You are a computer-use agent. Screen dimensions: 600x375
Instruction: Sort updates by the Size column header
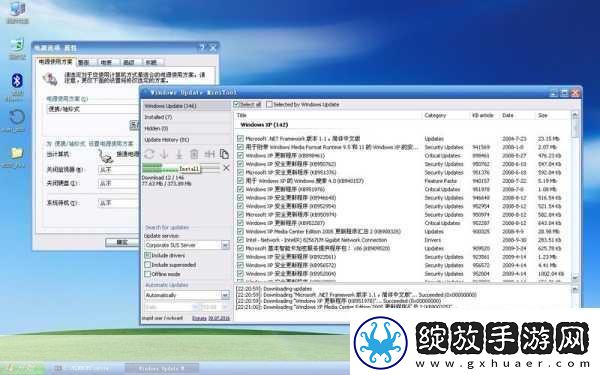[543, 115]
